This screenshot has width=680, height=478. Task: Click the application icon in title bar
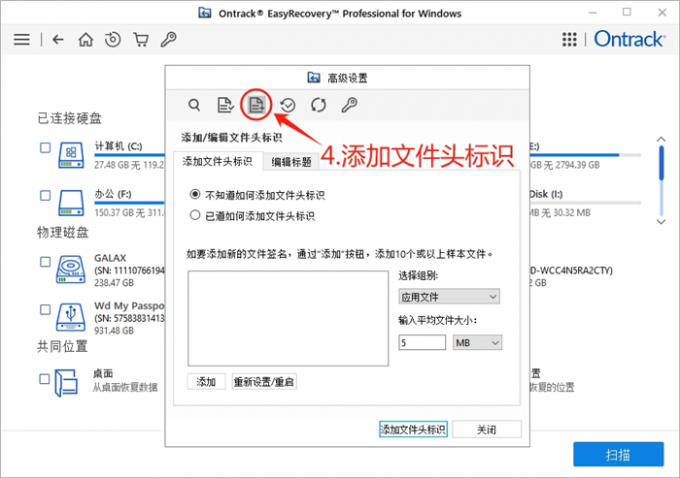coord(205,13)
